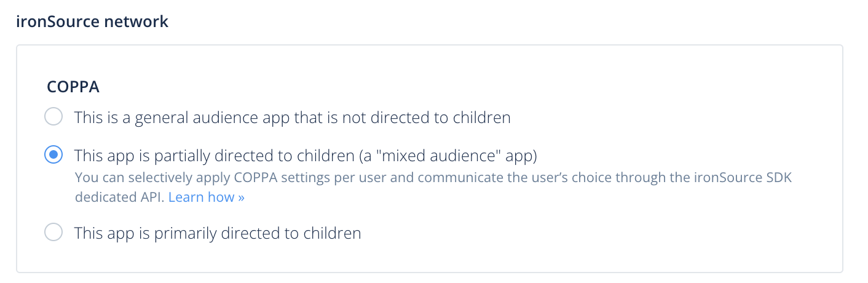Click the COPPA section heading
868x283 pixels.
click(x=74, y=87)
